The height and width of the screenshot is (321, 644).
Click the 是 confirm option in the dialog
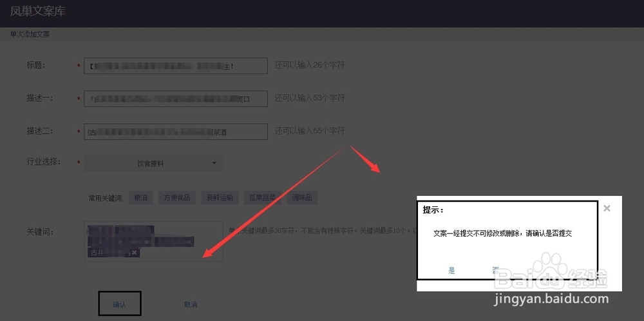(452, 271)
